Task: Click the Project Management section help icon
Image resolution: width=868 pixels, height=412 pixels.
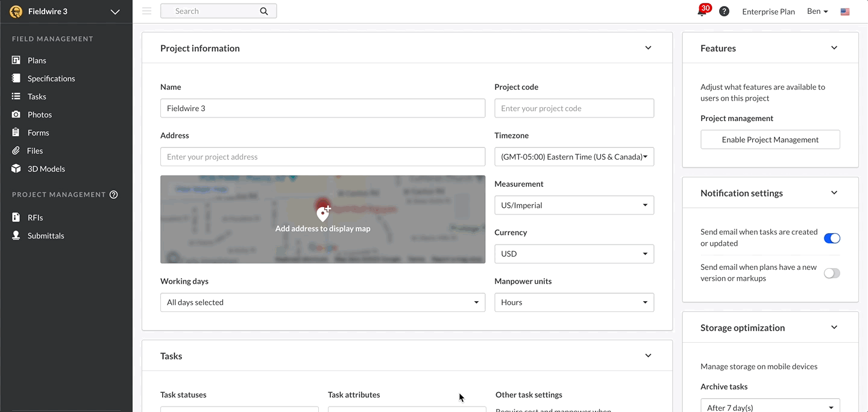Action: 114,194
